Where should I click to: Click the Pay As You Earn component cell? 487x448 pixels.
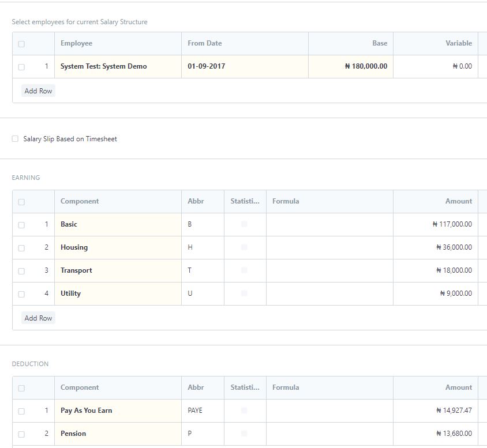coord(118,411)
